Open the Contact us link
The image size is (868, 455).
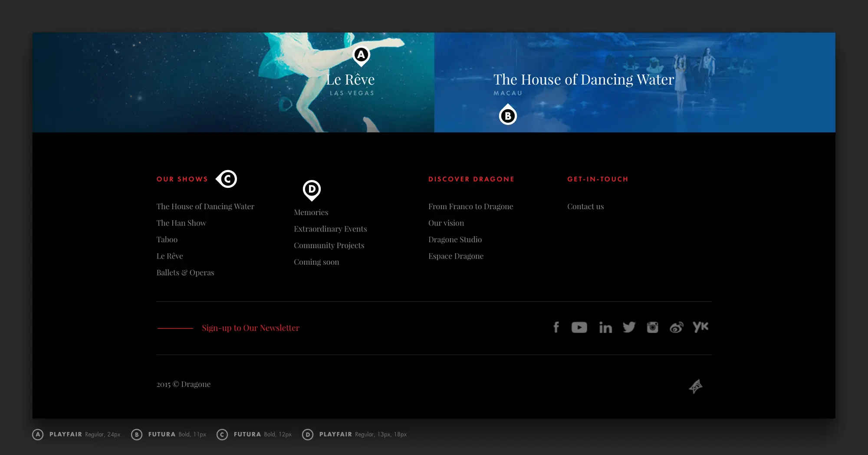coord(585,206)
